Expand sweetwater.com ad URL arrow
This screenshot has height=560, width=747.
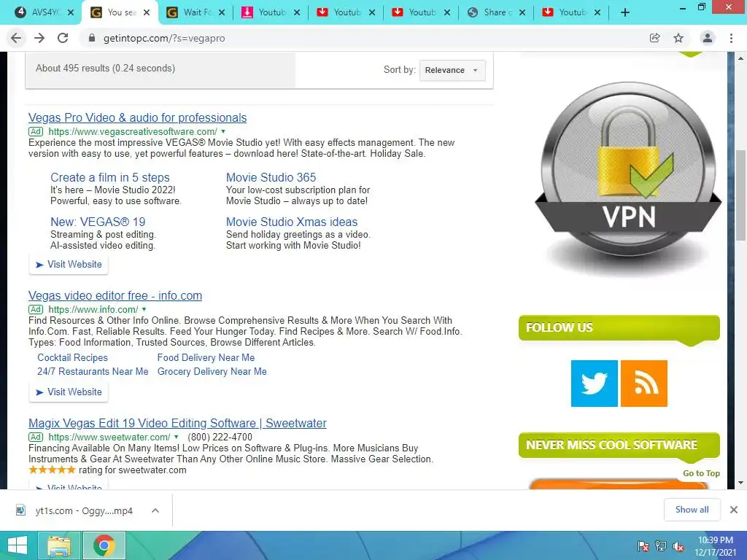click(177, 437)
